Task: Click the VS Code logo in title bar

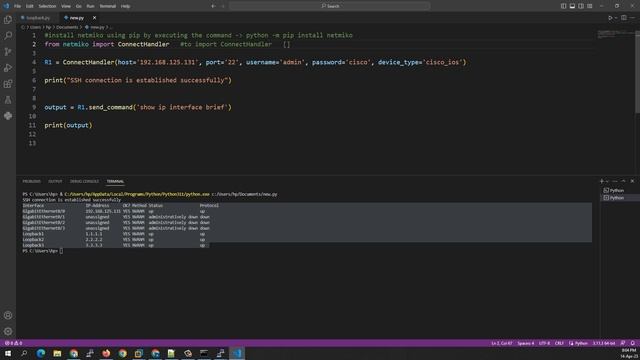Action: tap(6, 6)
